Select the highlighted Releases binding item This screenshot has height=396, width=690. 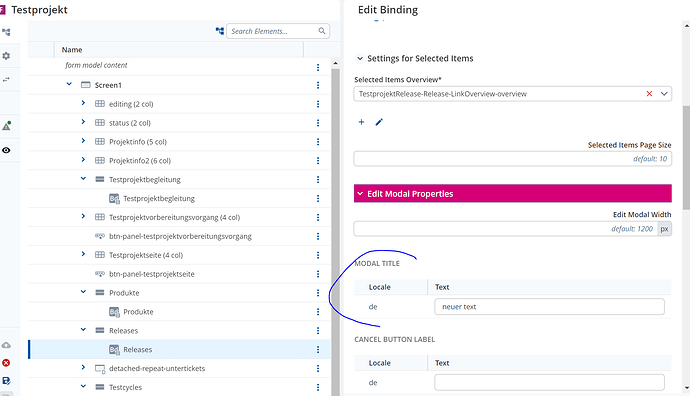(x=137, y=350)
